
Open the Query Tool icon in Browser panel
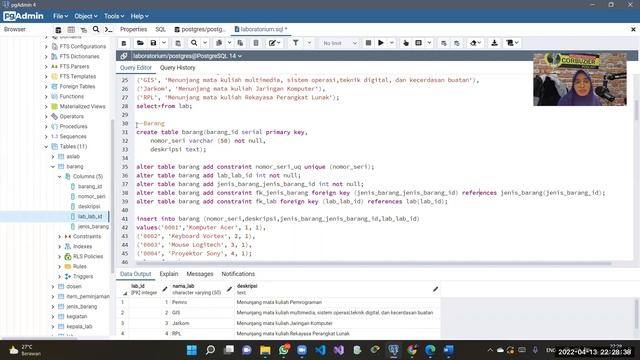pyautogui.click(x=58, y=30)
